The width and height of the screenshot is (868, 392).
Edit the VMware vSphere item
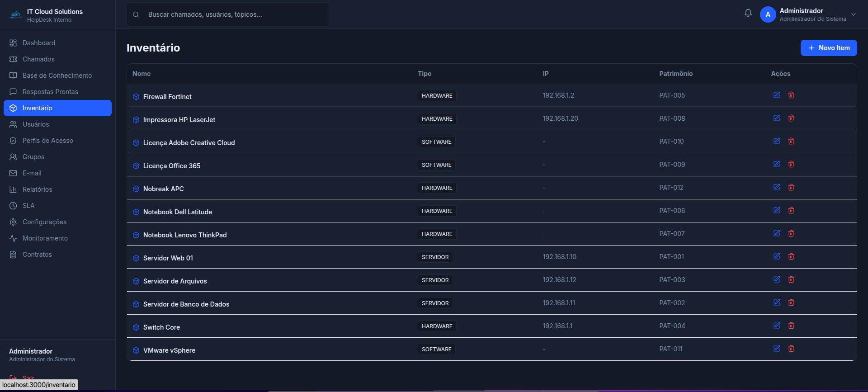(x=777, y=349)
